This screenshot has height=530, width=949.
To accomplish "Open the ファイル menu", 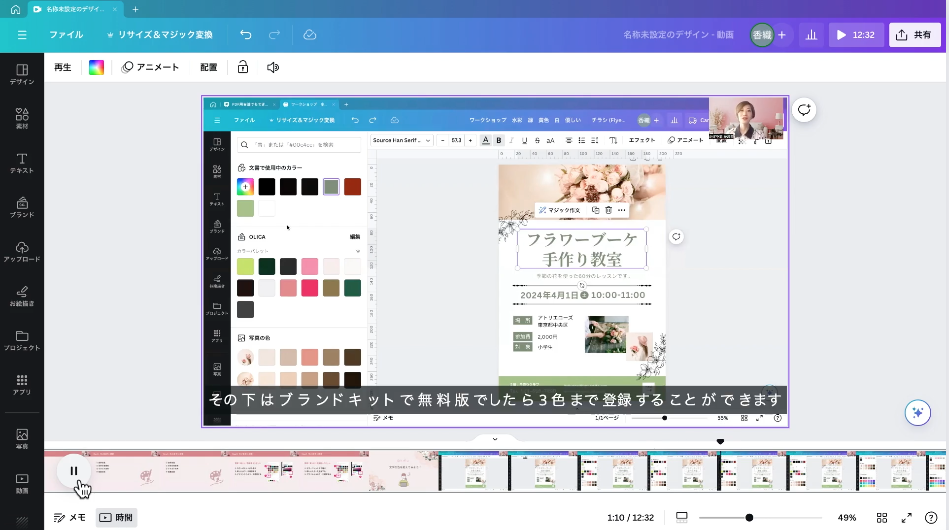I will 66,35.
